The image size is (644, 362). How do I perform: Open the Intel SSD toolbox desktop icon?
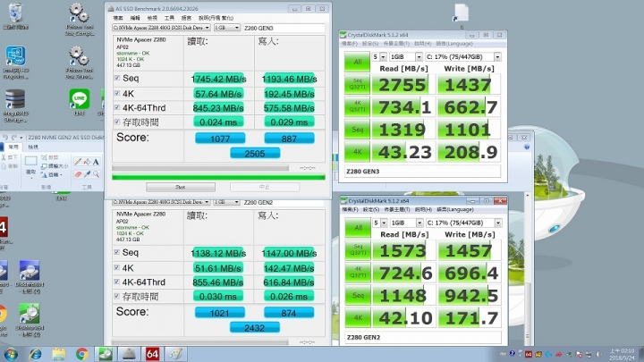tap(15, 63)
